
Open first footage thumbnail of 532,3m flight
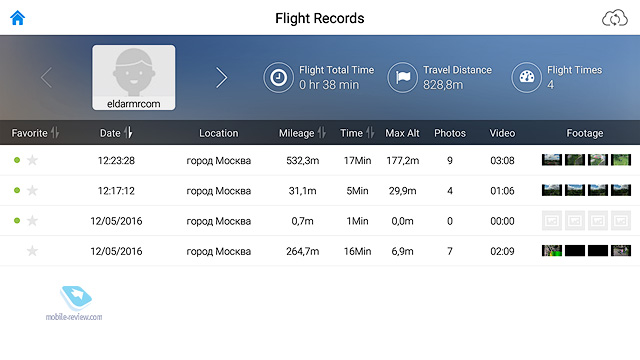552,160
